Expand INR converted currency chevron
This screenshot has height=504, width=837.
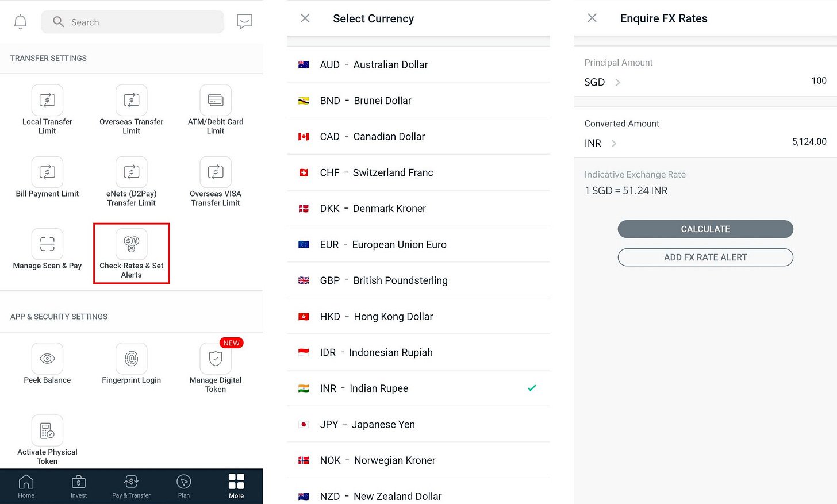pos(614,143)
